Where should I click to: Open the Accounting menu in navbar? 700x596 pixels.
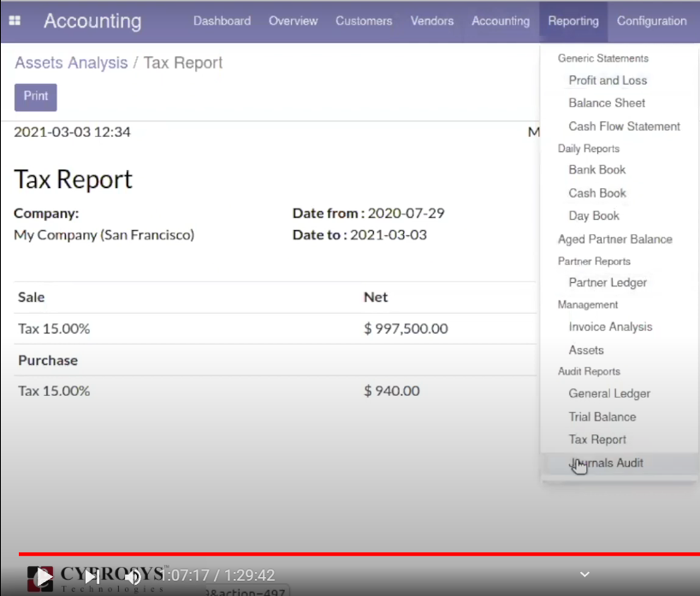click(x=501, y=21)
